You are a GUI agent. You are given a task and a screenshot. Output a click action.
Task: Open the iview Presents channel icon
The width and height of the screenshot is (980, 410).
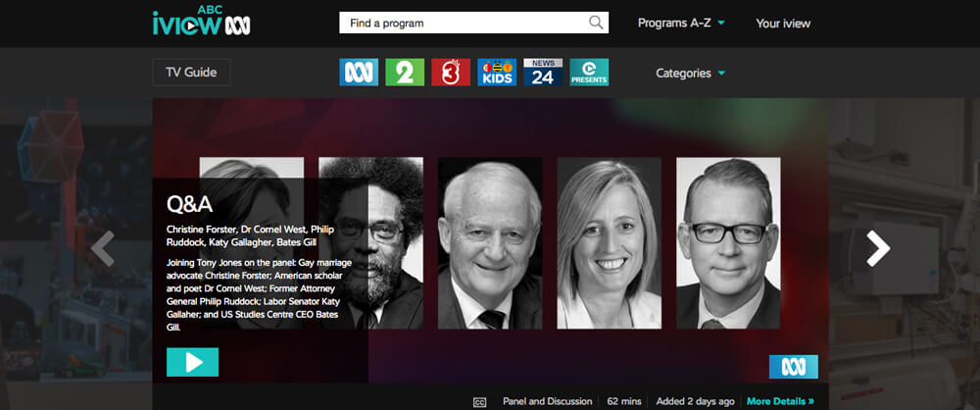click(x=589, y=72)
